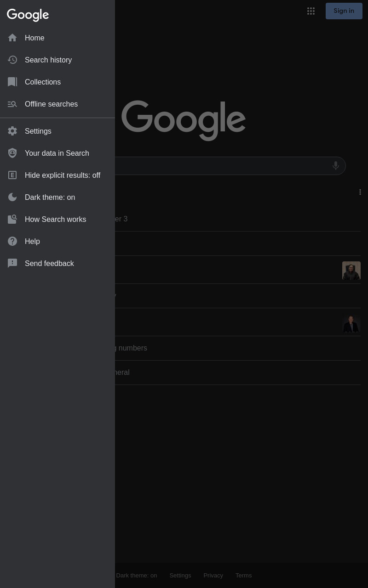Click the woman's portrait thumbnail in trending list
This screenshot has height=588, width=368.
[351, 271]
